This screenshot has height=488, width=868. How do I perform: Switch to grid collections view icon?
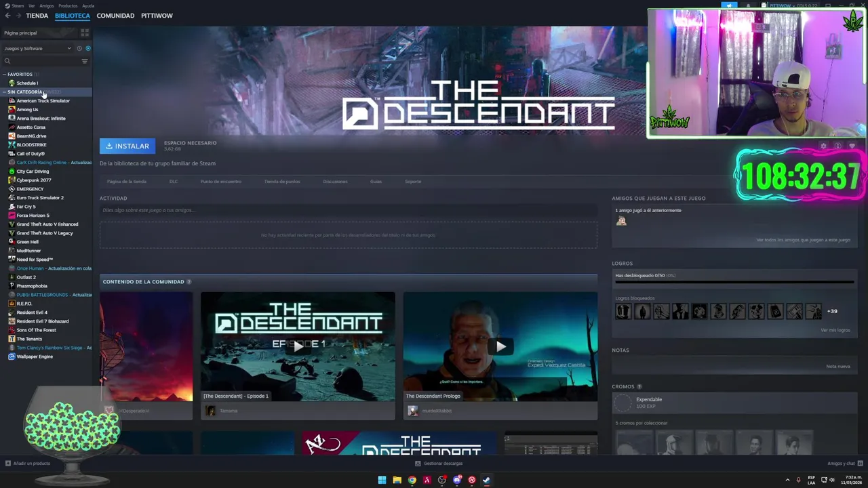pyautogui.click(x=85, y=32)
